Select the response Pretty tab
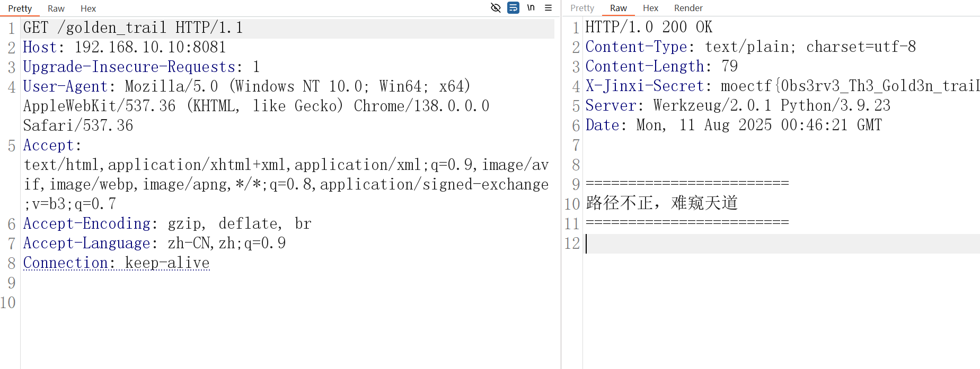The image size is (980, 369). point(582,8)
